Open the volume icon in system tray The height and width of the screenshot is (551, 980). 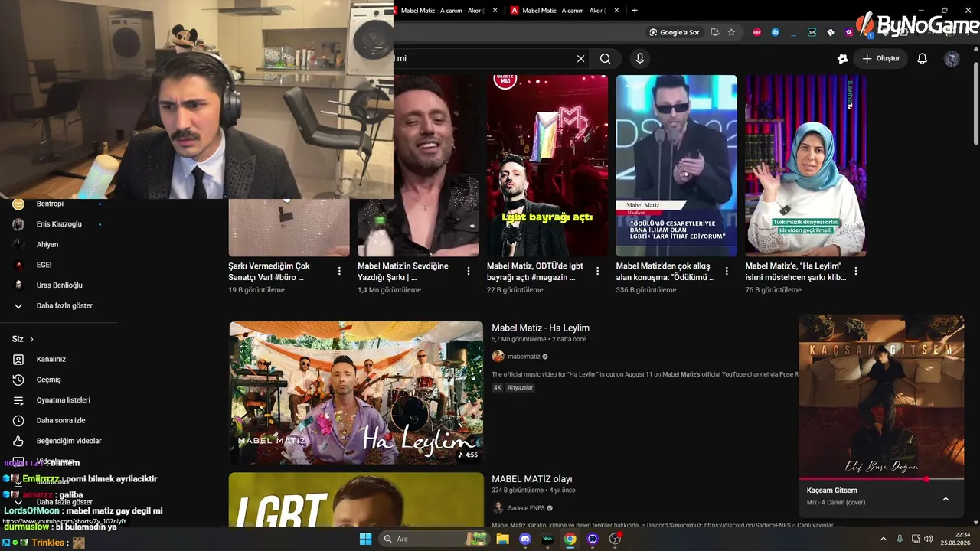point(928,539)
